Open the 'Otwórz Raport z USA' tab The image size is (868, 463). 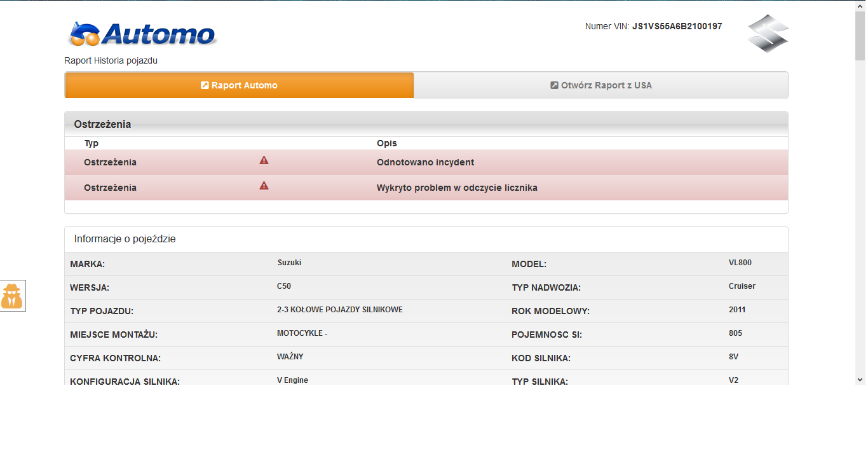[x=601, y=85]
